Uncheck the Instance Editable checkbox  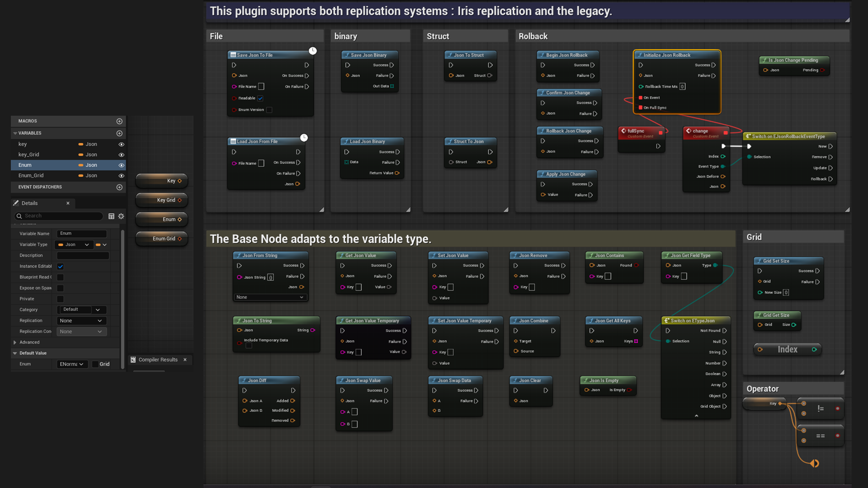tap(60, 267)
